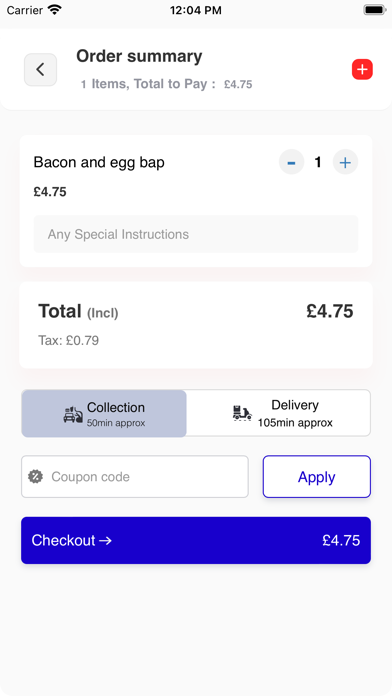Click the Any Special Instructions field

[196, 234]
